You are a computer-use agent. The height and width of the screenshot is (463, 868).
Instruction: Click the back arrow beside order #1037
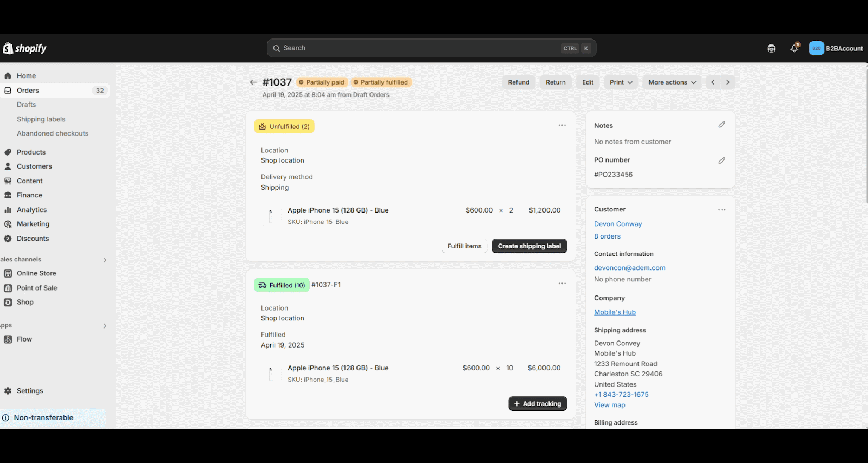[253, 82]
